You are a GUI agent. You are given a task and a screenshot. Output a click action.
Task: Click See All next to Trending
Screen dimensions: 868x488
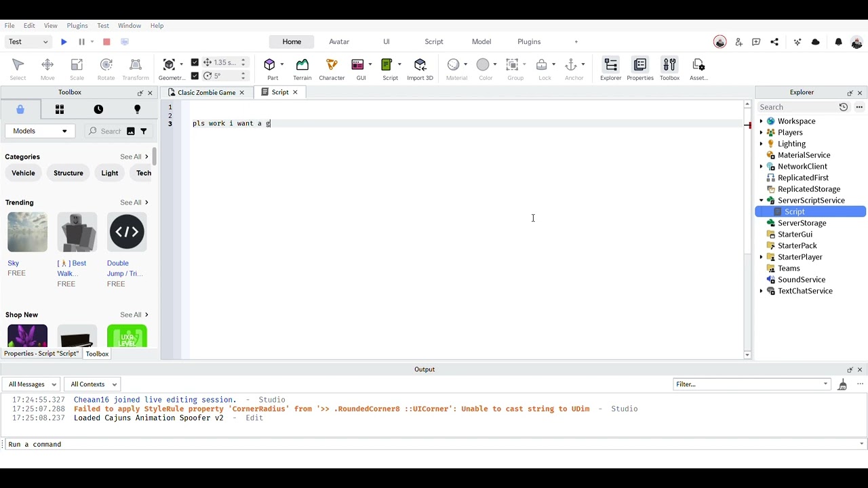pos(134,203)
